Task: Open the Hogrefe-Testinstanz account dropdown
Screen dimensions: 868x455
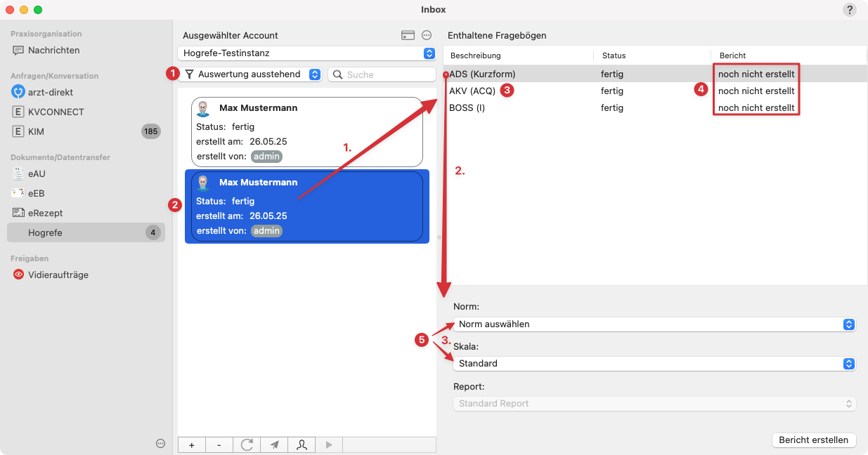Action: [x=306, y=53]
